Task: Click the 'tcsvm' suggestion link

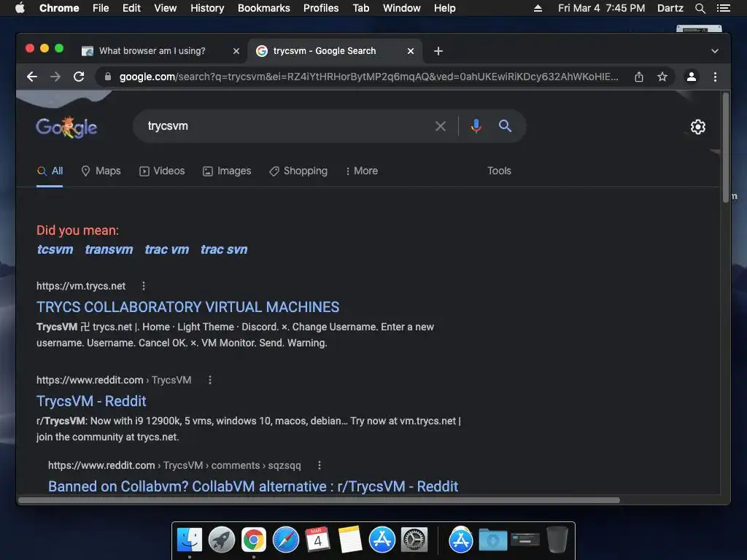Action: point(55,249)
